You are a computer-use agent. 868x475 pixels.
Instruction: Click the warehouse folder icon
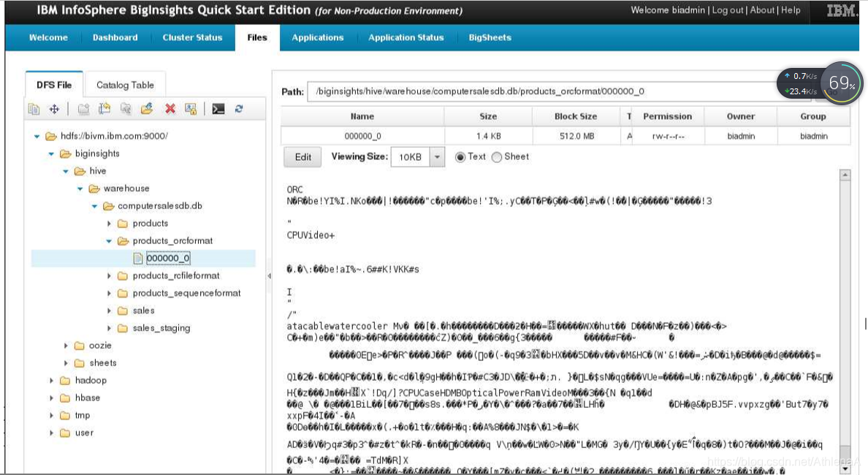tap(94, 189)
